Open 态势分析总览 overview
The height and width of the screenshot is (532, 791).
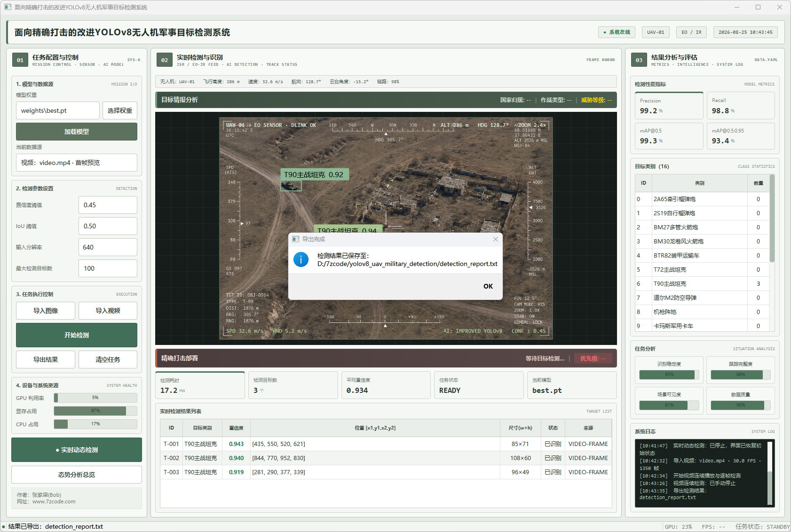click(77, 475)
